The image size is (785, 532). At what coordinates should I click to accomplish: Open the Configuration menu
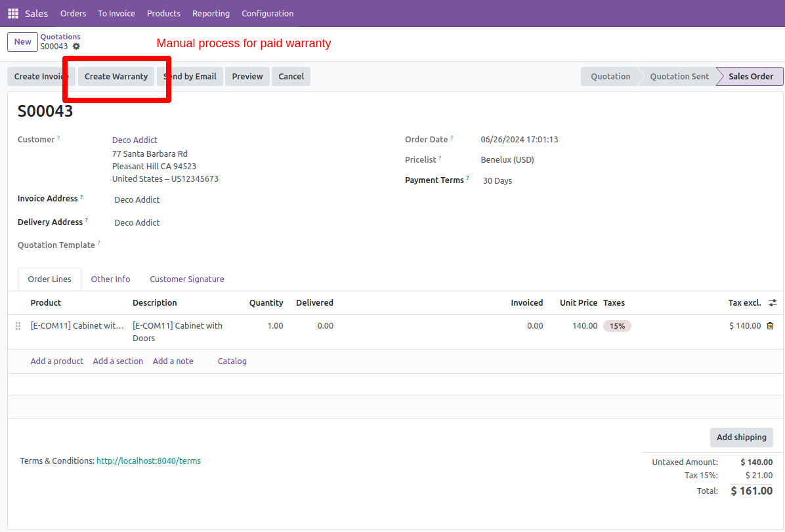[x=267, y=13]
